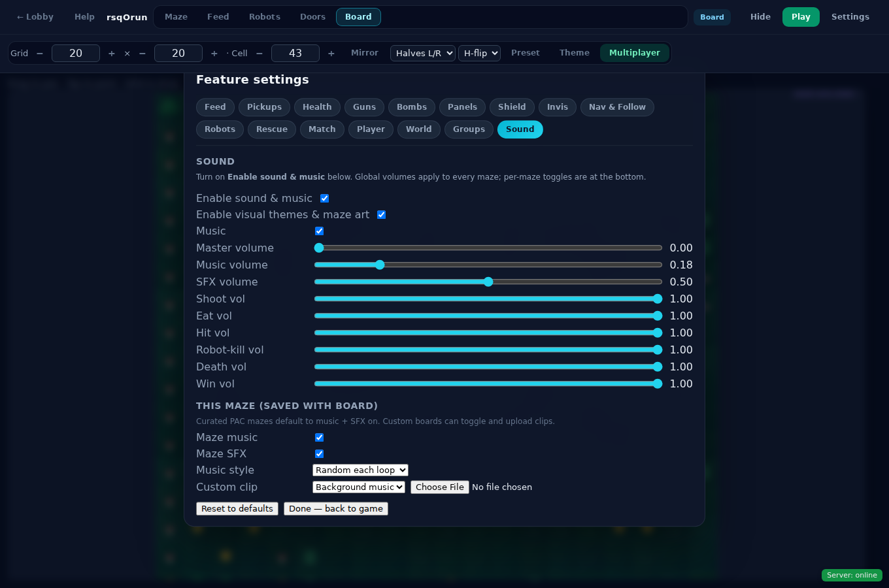This screenshot has height=588, width=889.
Task: Uncheck the Music checkbox below visual themes
Action: (x=319, y=231)
